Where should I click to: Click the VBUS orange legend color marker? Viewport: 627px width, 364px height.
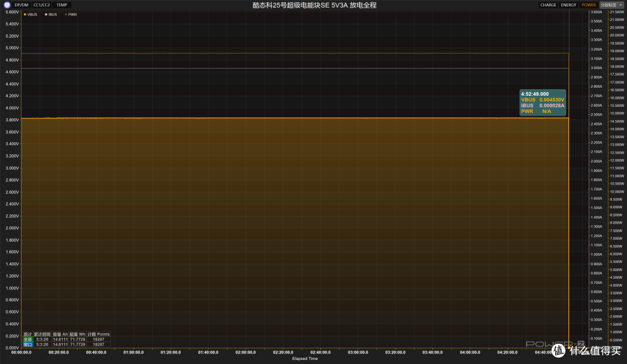[25, 15]
